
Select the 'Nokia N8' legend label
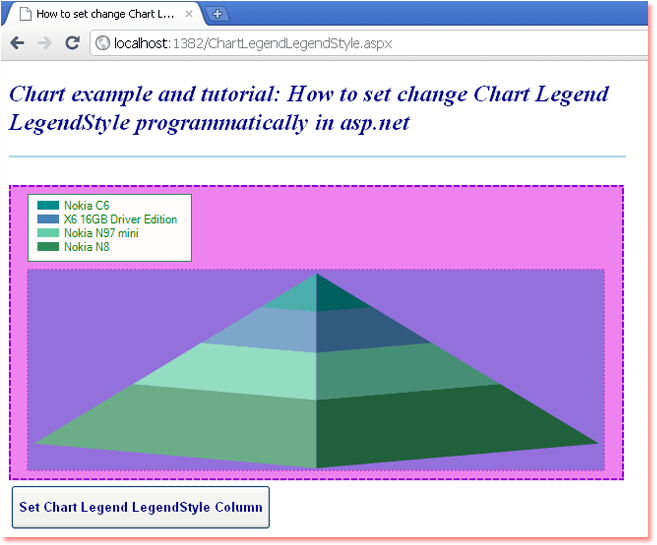point(86,247)
